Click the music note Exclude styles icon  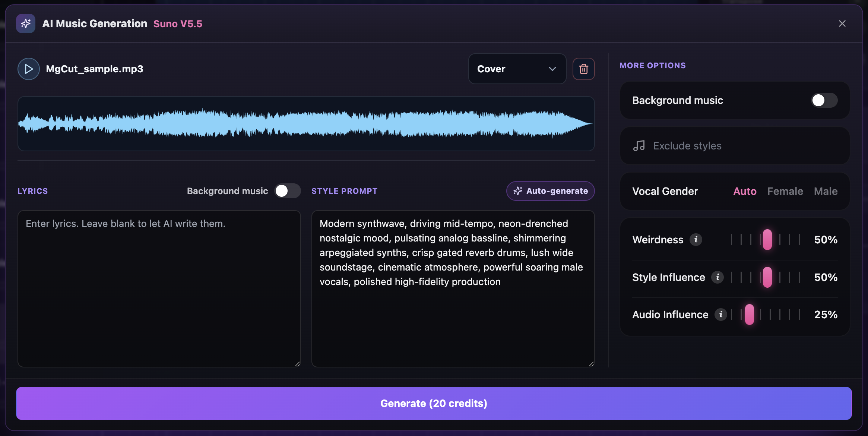click(639, 146)
